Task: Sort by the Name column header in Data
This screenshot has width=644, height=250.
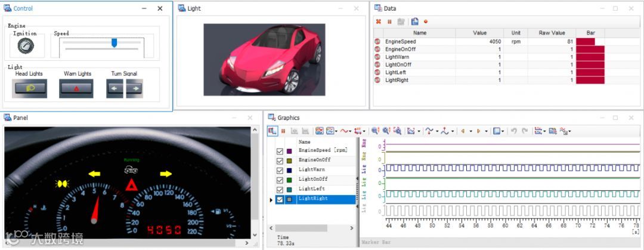Action: (420, 33)
